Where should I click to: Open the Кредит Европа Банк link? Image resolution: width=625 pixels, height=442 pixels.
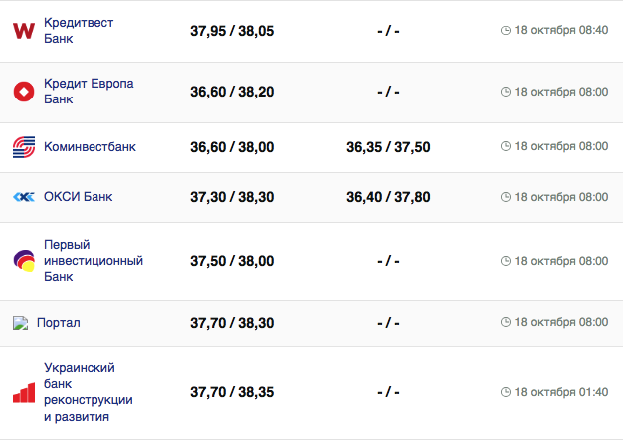click(x=88, y=92)
